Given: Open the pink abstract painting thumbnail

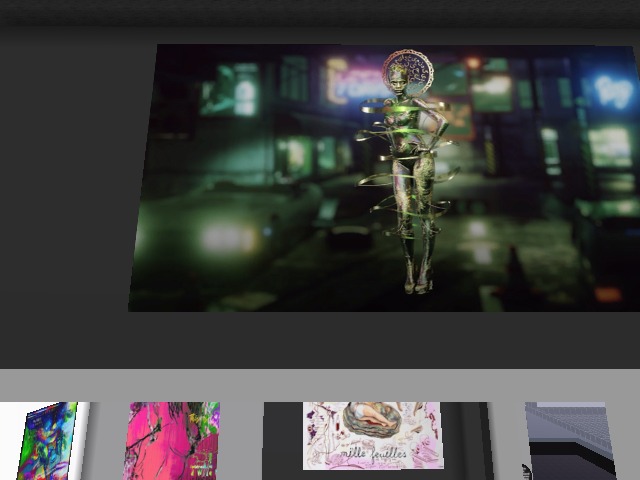Looking at the screenshot, I should (171, 441).
